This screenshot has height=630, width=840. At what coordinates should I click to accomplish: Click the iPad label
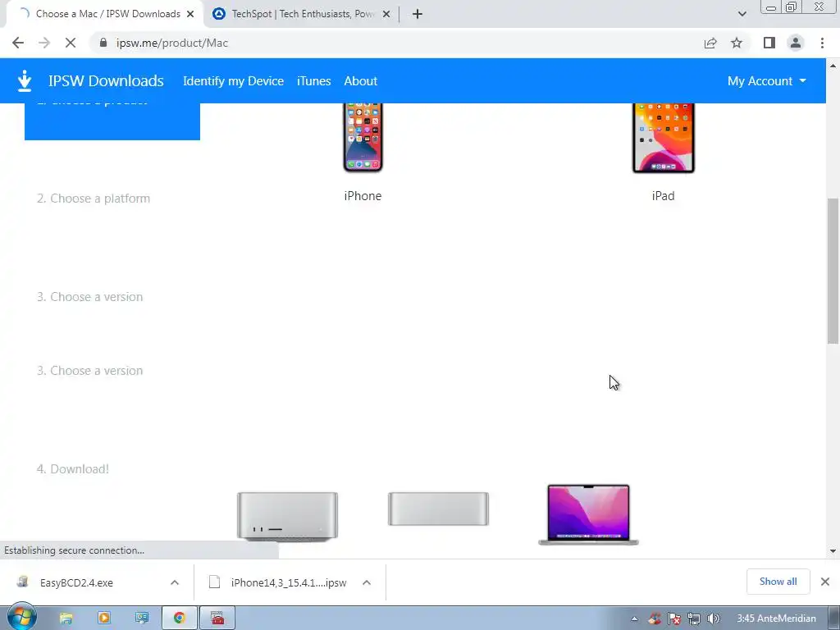663,196
